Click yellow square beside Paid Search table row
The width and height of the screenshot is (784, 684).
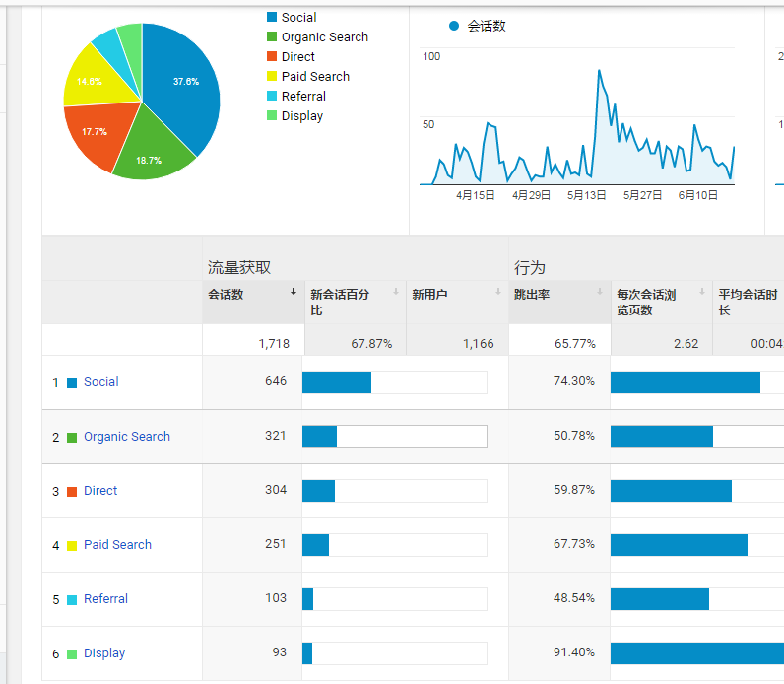click(x=72, y=545)
